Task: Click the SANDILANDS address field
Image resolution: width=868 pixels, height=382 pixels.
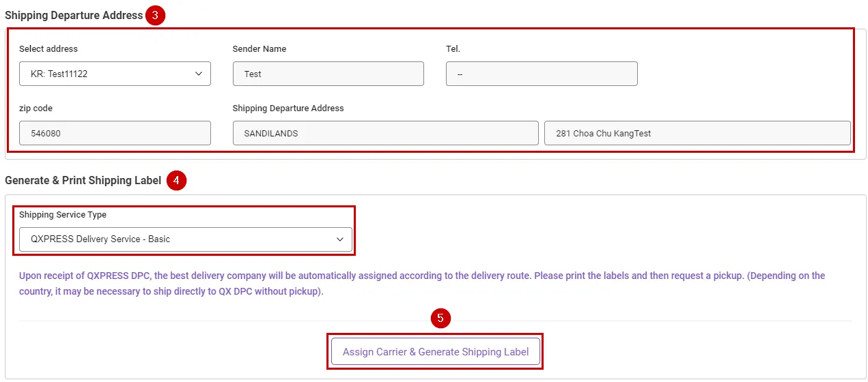Action: point(385,133)
